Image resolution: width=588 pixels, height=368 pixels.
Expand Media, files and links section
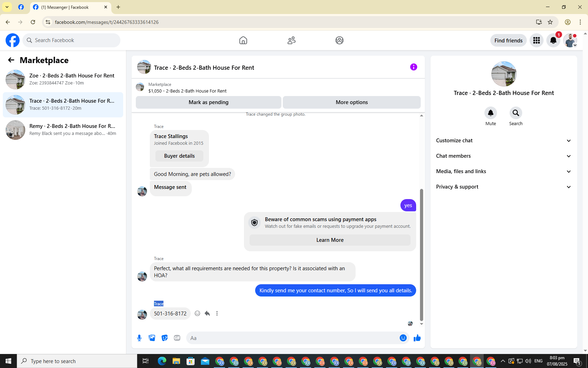pos(504,171)
